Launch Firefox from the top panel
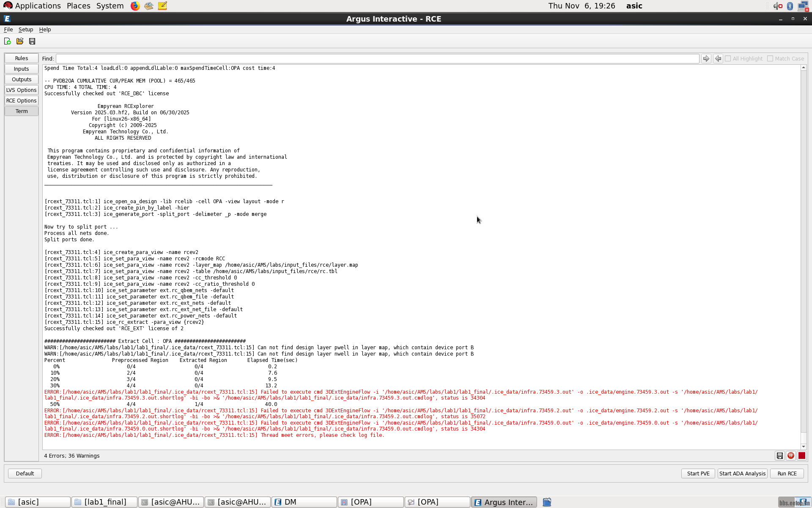 point(135,6)
